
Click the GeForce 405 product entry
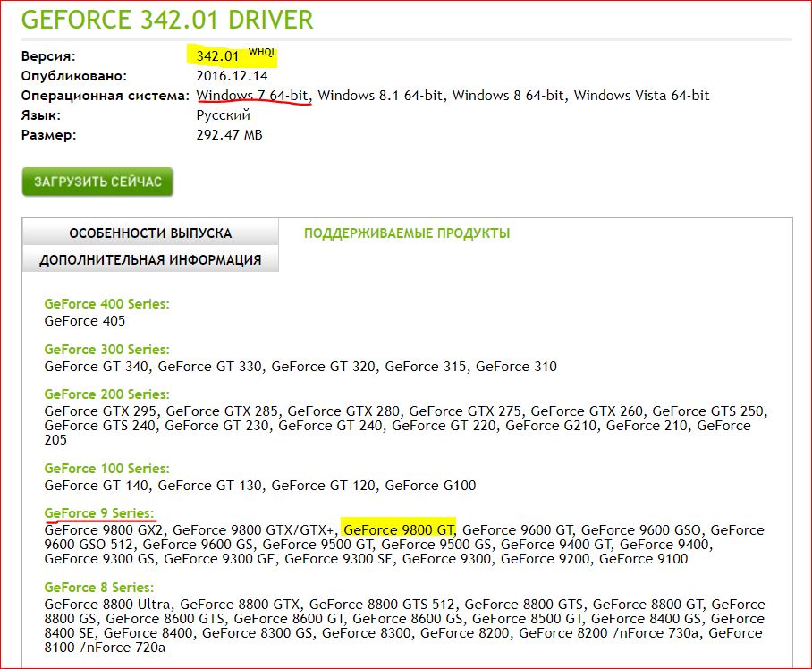(x=85, y=320)
